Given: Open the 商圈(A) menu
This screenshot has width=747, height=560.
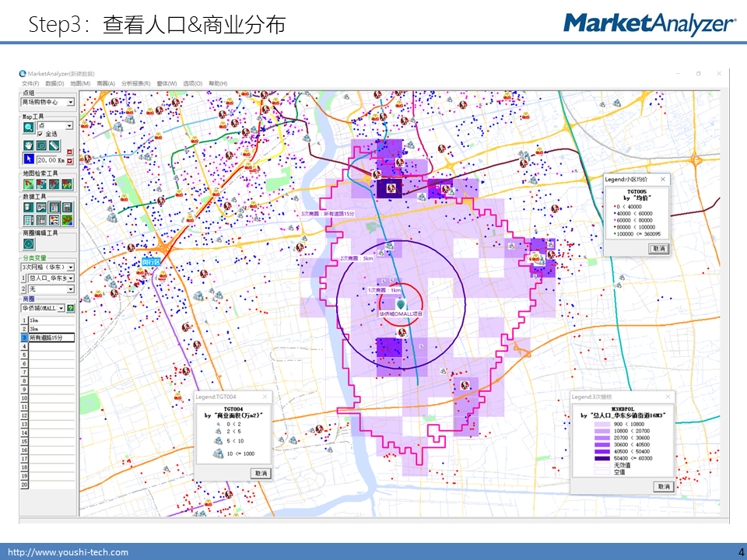Looking at the screenshot, I should (x=106, y=84).
